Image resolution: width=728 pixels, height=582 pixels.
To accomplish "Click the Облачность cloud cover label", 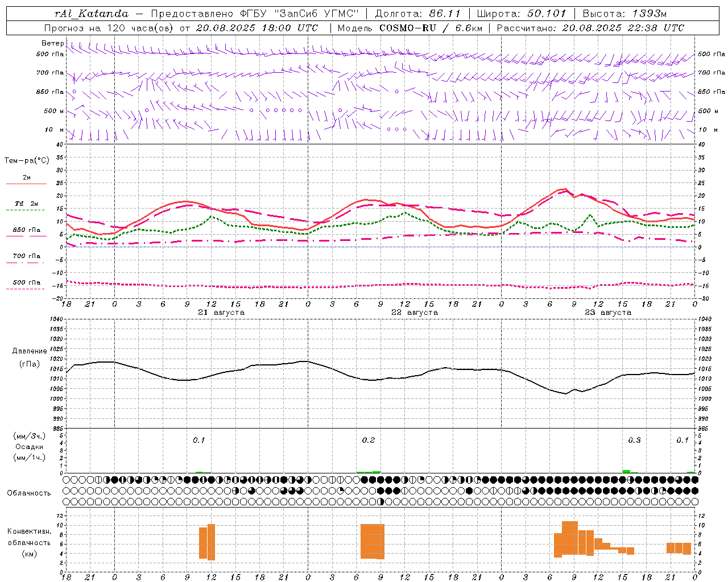I will pyautogui.click(x=29, y=493).
